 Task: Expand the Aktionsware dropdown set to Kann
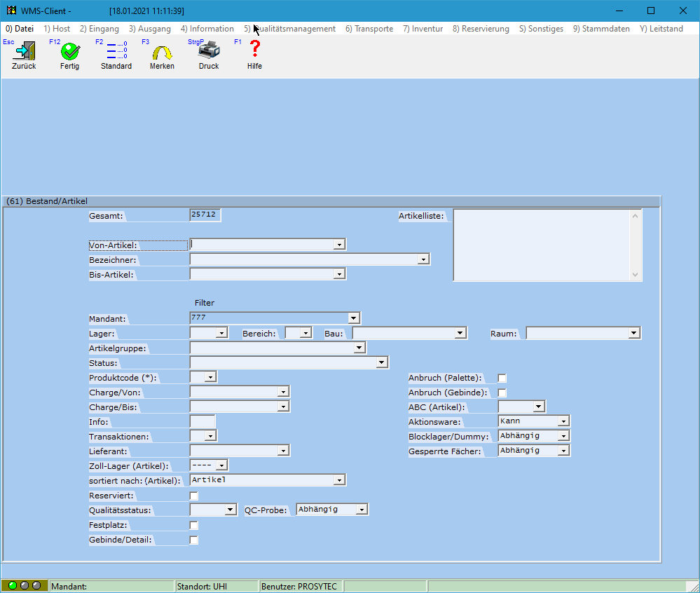(563, 421)
